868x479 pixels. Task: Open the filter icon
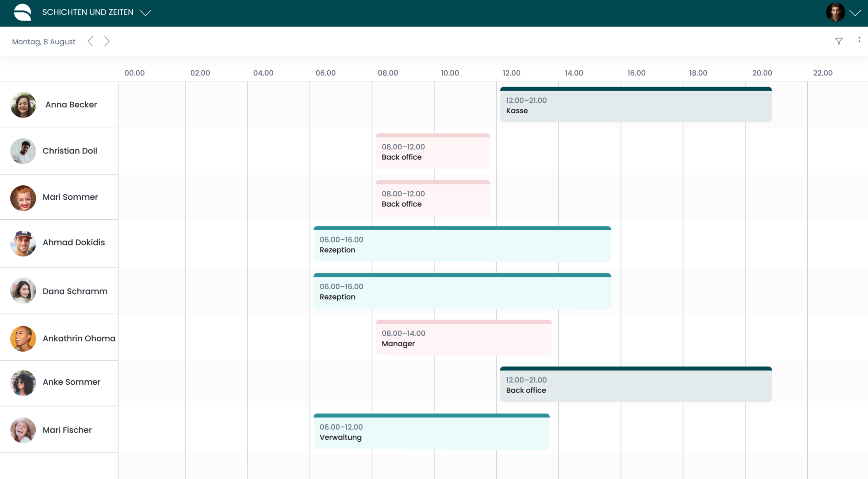click(839, 41)
